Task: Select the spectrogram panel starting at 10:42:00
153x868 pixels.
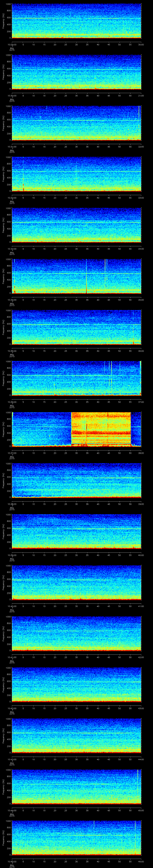Action: pyautogui.click(x=76, y=685)
